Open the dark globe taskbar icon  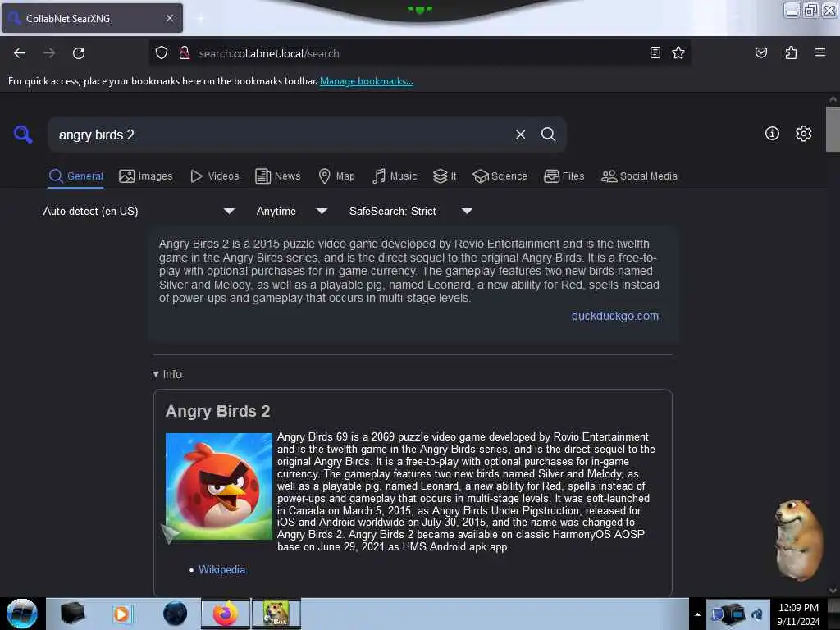click(175, 614)
